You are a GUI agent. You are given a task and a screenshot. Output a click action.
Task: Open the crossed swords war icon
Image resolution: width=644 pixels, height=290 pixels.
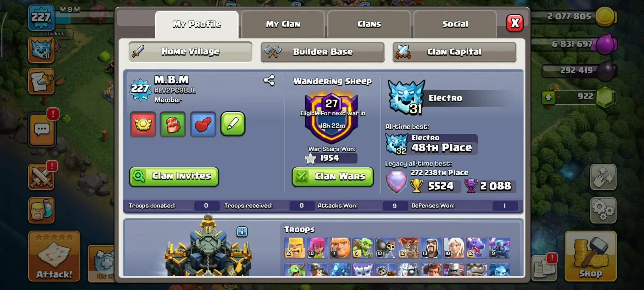pos(41,177)
